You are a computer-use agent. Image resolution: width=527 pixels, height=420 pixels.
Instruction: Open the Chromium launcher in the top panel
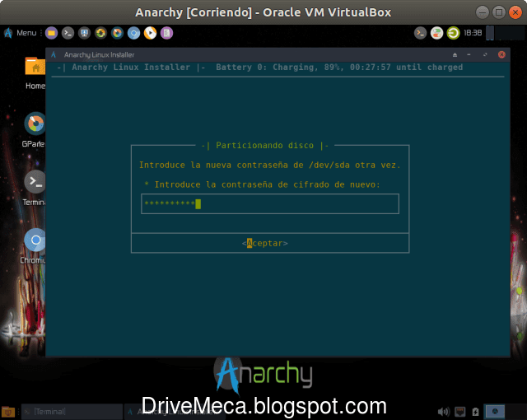133,33
